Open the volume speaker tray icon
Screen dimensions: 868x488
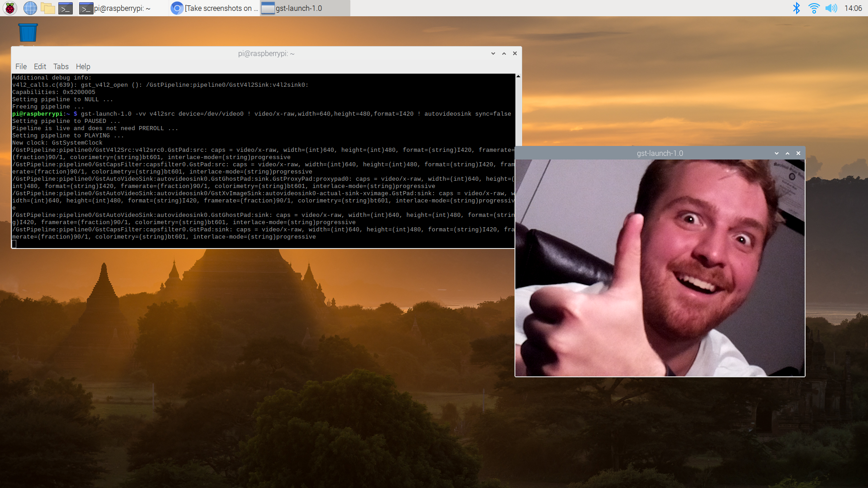pyautogui.click(x=831, y=8)
